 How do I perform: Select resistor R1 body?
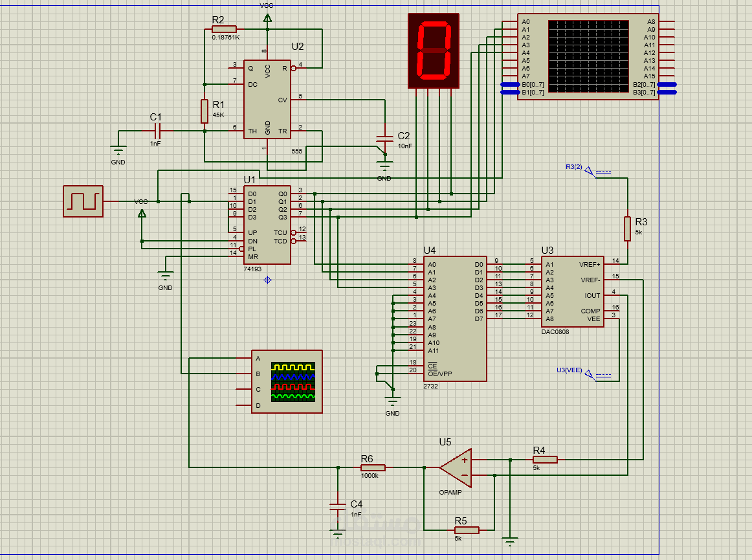(x=205, y=111)
